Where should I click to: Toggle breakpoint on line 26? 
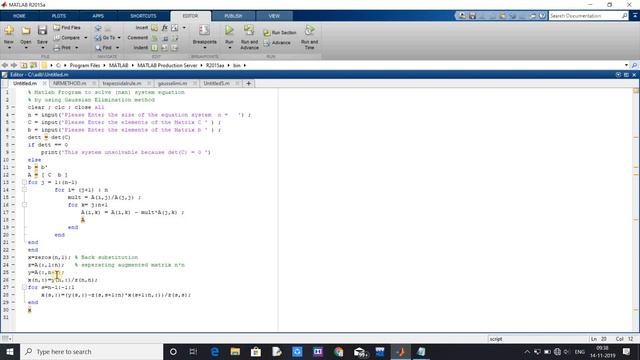pos(13,280)
